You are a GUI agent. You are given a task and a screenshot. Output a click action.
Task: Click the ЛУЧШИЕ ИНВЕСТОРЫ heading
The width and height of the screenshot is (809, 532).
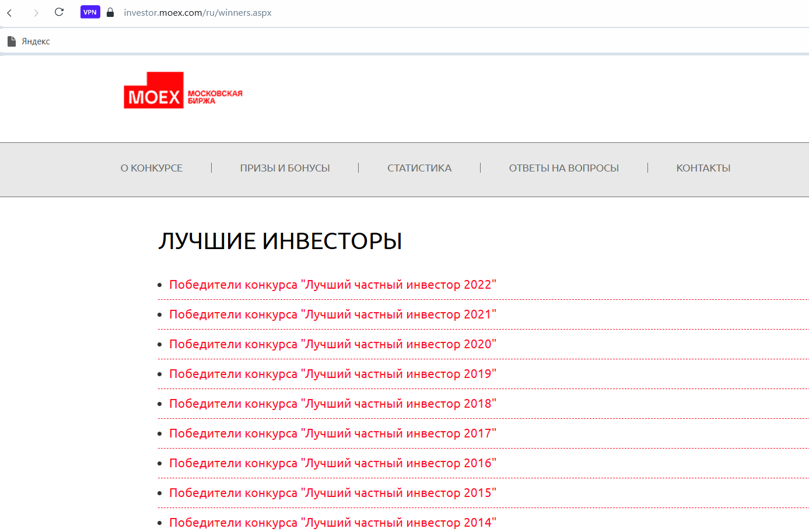click(x=280, y=241)
